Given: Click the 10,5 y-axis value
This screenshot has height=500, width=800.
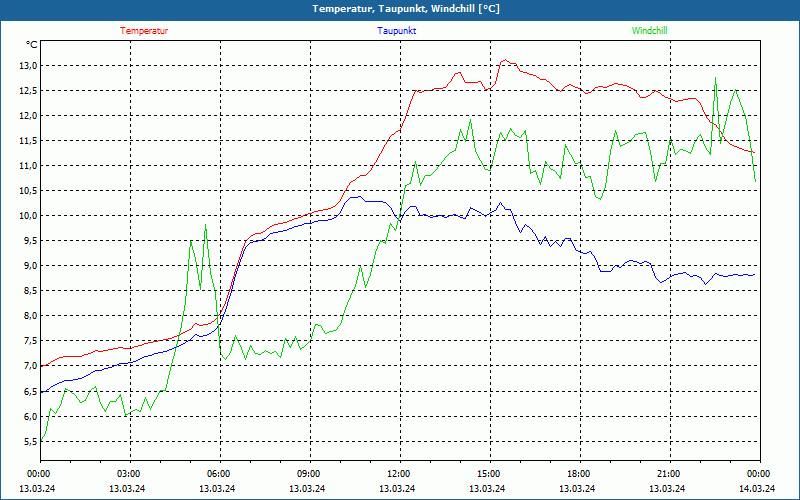Looking at the screenshot, I should click(x=29, y=190).
